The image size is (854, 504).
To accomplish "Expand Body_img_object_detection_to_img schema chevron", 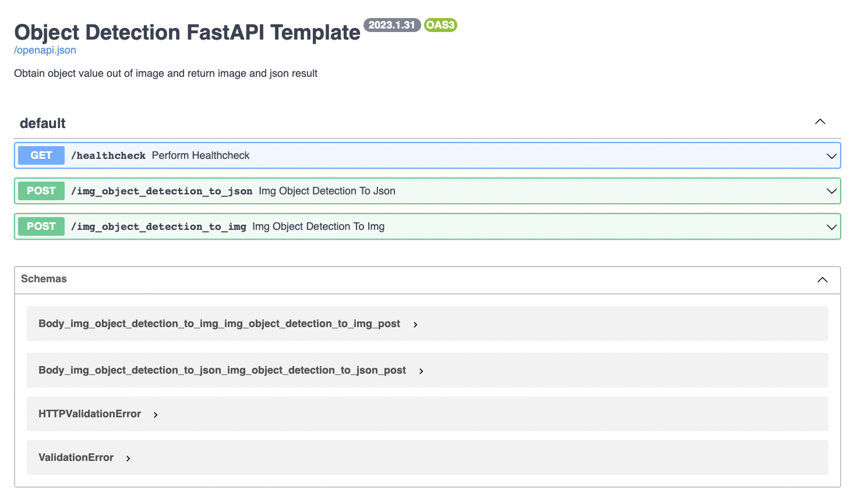I will [415, 325].
